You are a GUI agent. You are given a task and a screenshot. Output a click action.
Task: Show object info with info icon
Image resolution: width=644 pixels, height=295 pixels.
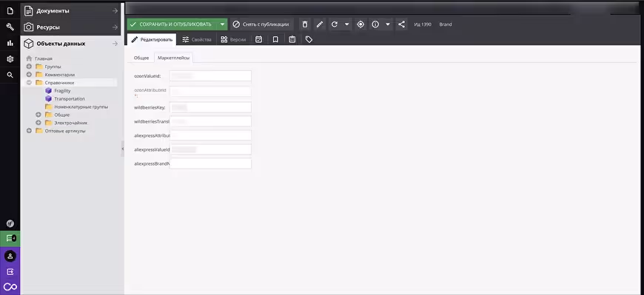tap(375, 24)
